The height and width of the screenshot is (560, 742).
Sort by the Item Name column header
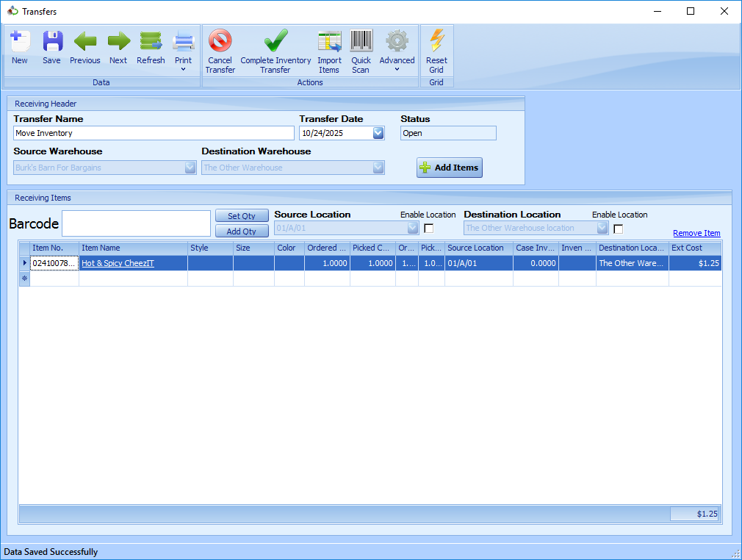[x=132, y=248]
